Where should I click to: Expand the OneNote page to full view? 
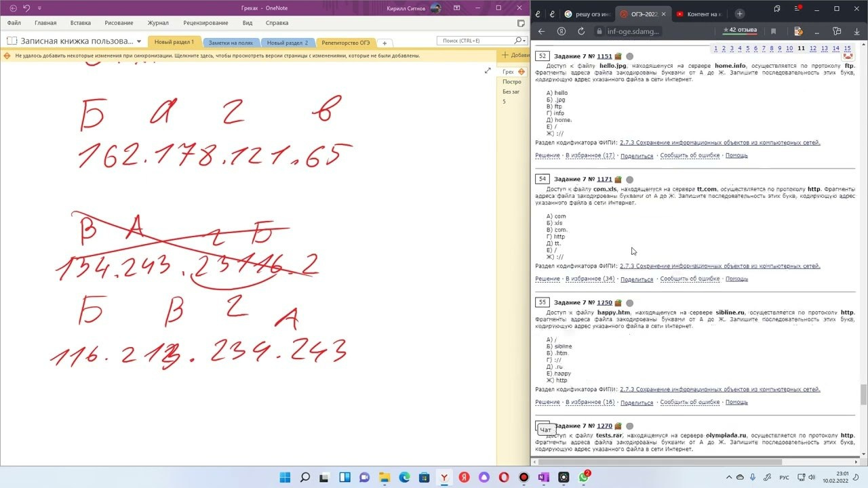488,70
